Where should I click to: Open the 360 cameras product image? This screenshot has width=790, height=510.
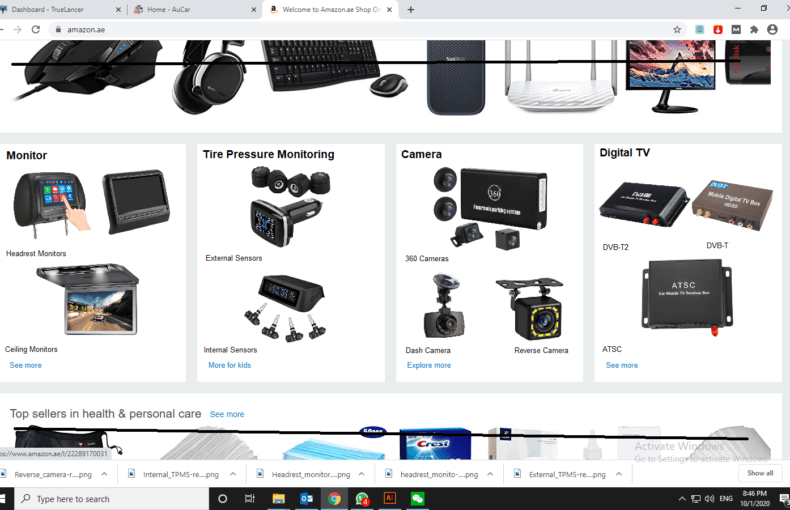click(490, 208)
